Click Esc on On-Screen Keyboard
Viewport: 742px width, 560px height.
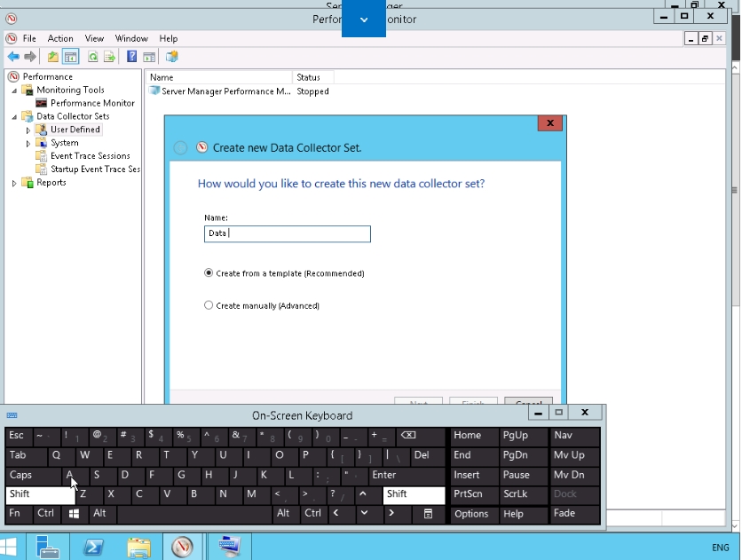pyautogui.click(x=19, y=436)
